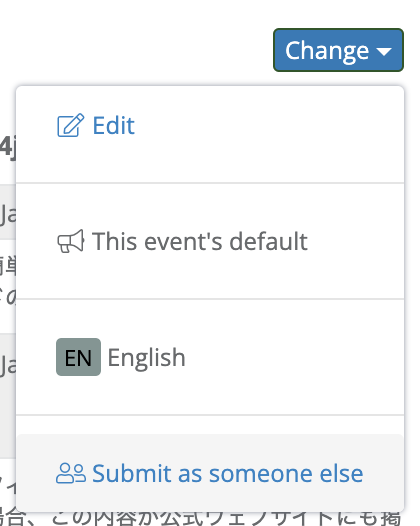Select English language label
The height and width of the screenshot is (526, 420).
146,358
